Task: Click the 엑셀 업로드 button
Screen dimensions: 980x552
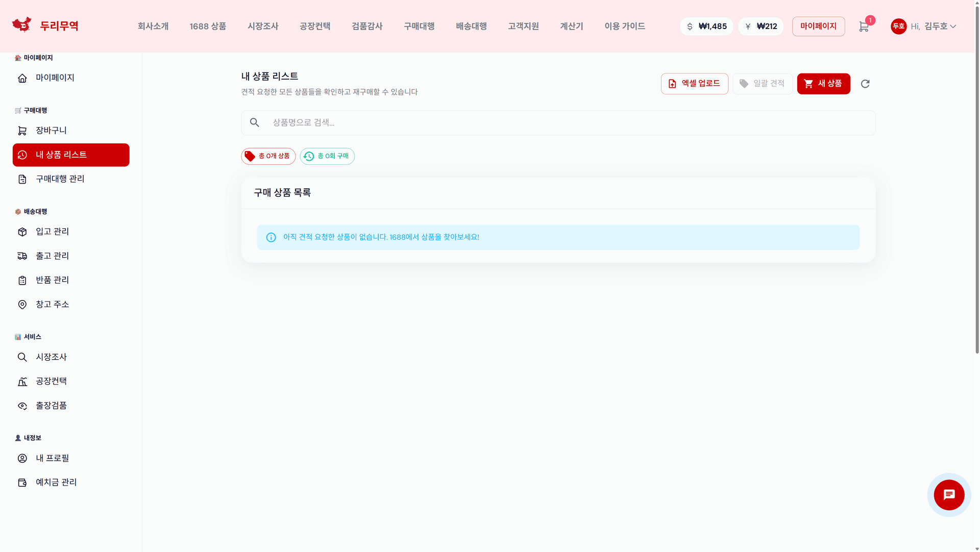Action: [x=694, y=84]
